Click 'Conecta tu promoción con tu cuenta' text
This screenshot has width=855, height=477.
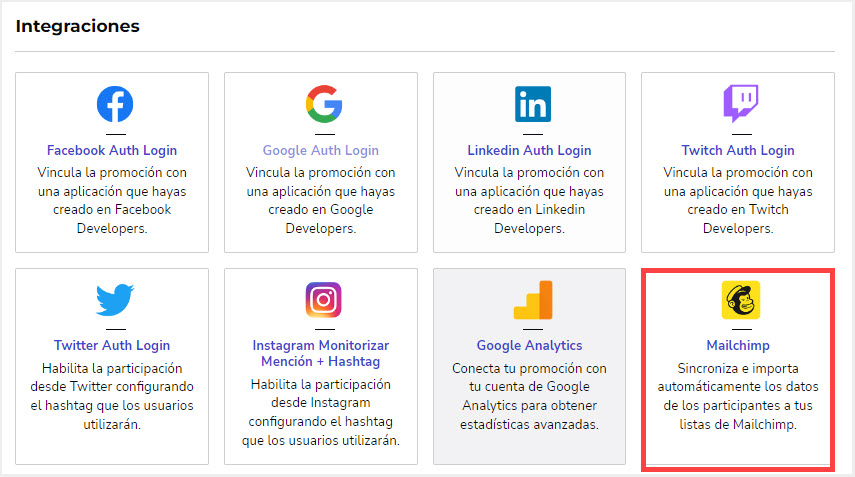(x=529, y=396)
